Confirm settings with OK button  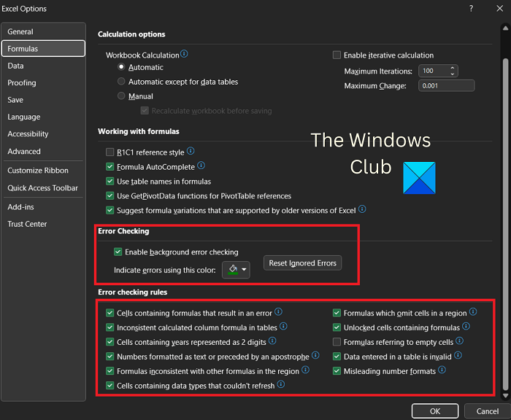[x=435, y=411]
